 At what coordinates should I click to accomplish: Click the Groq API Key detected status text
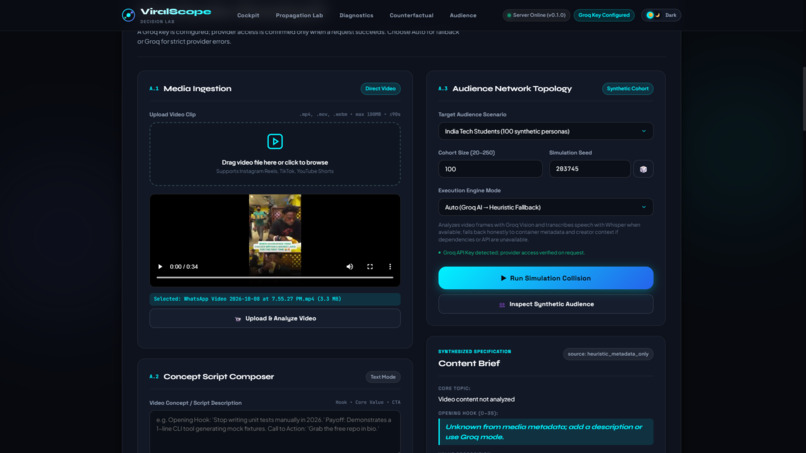[514, 252]
